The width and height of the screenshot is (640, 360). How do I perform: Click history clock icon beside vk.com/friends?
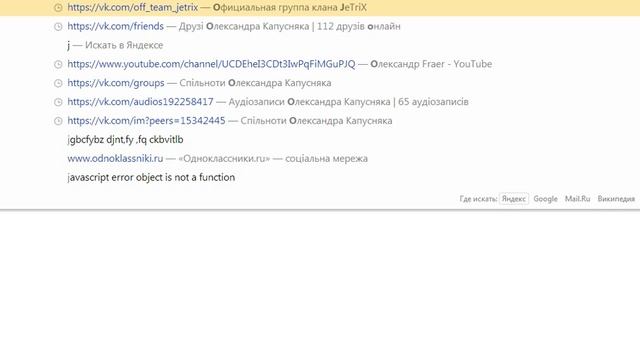pyautogui.click(x=58, y=27)
